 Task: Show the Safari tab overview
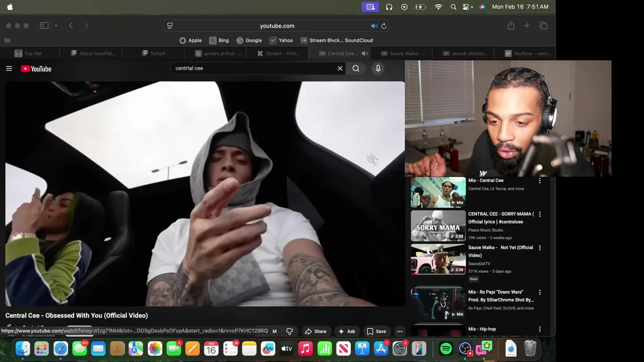coord(543,26)
